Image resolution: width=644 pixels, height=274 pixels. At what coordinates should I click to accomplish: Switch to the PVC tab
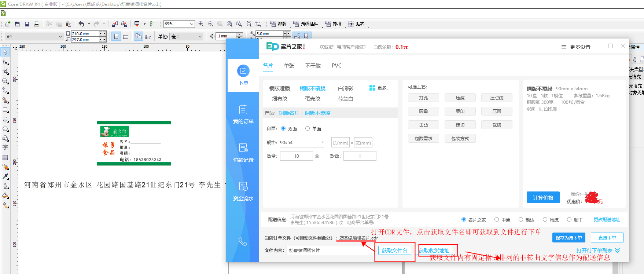pyautogui.click(x=336, y=66)
